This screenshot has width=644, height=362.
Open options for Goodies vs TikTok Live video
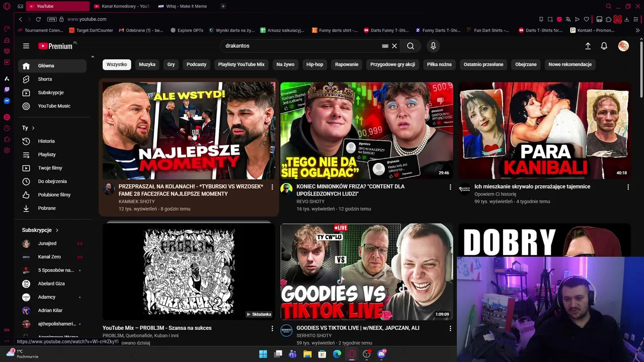click(x=450, y=328)
